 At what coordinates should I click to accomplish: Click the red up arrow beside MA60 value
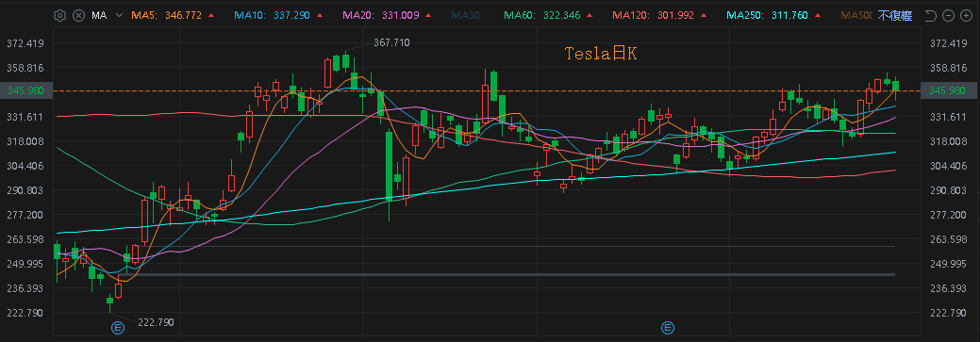[589, 16]
